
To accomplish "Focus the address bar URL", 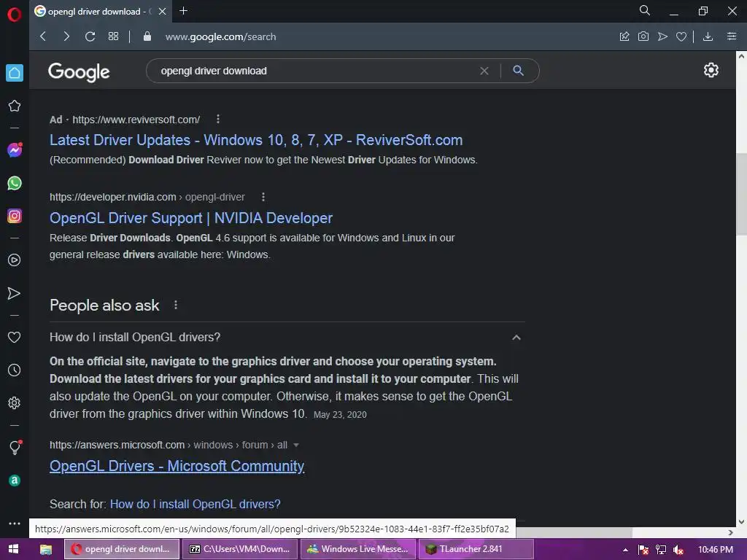I will 220,36.
